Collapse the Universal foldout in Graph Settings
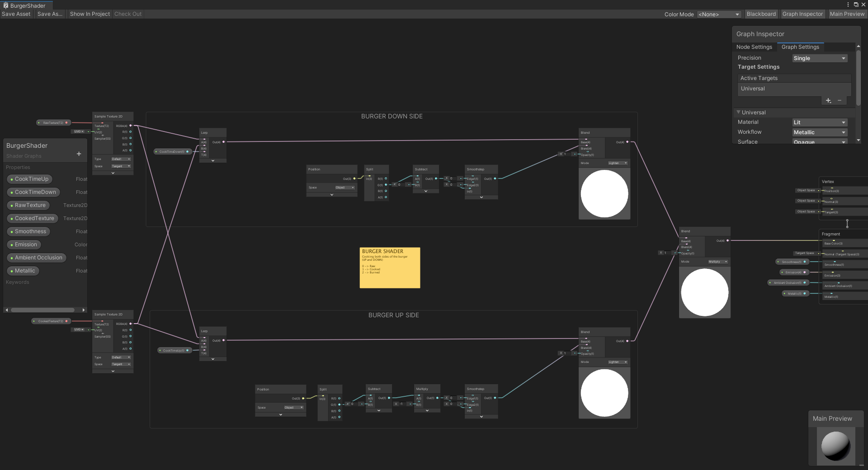The height and width of the screenshot is (470, 868). coord(739,112)
